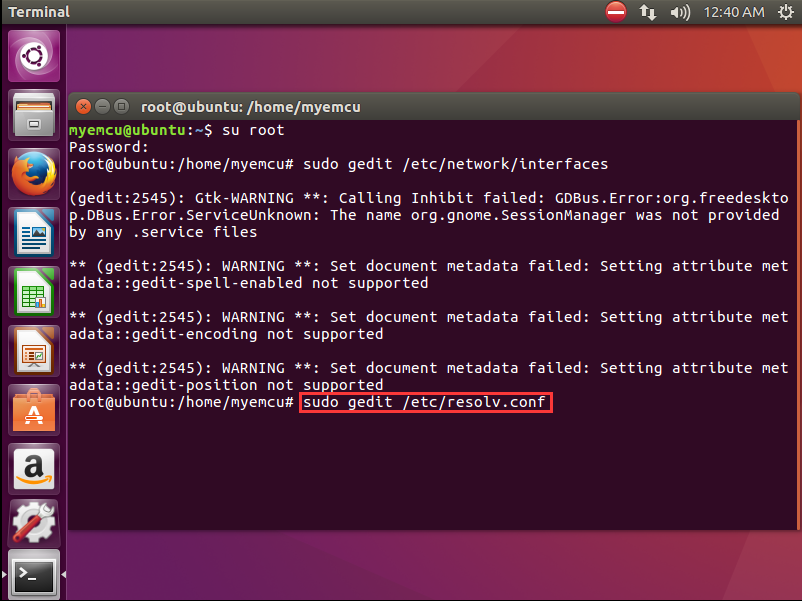Viewport: 802px width, 601px height.
Task: Click 'adata::gedit-spell-enabled not supported' line
Action: [x=249, y=283]
